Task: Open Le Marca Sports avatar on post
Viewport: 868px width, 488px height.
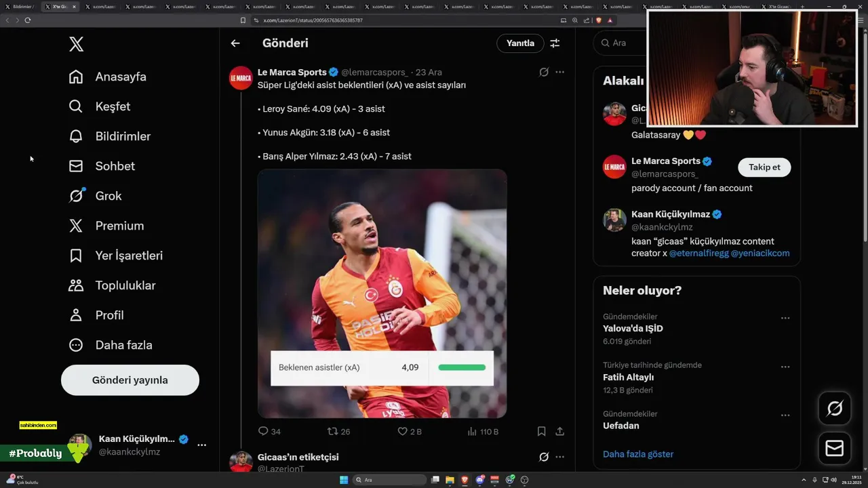Action: click(241, 78)
